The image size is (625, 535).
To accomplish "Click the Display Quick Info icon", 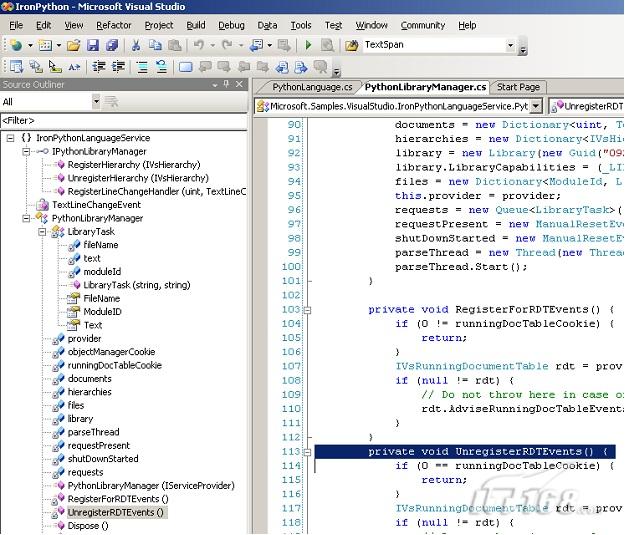I will 55,67.
